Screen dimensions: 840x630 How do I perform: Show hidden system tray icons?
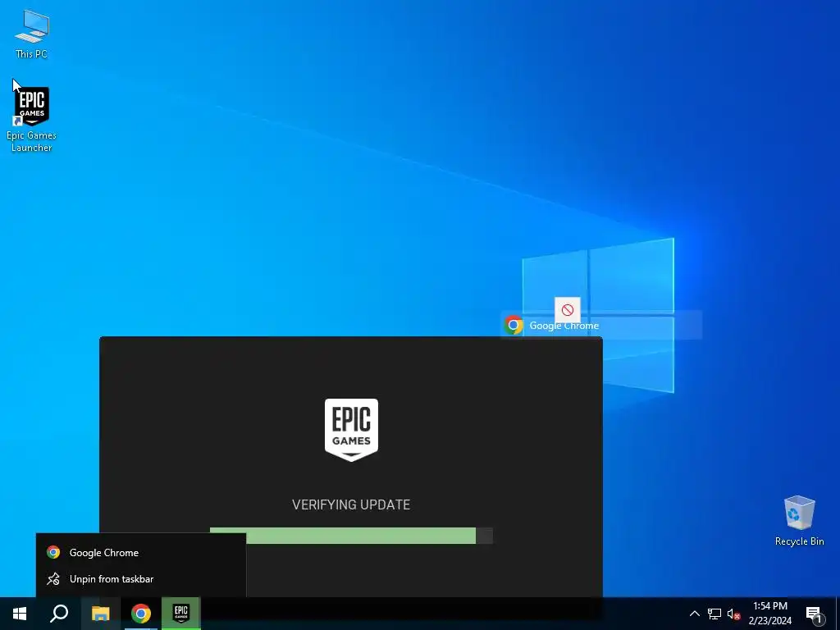[x=694, y=614]
